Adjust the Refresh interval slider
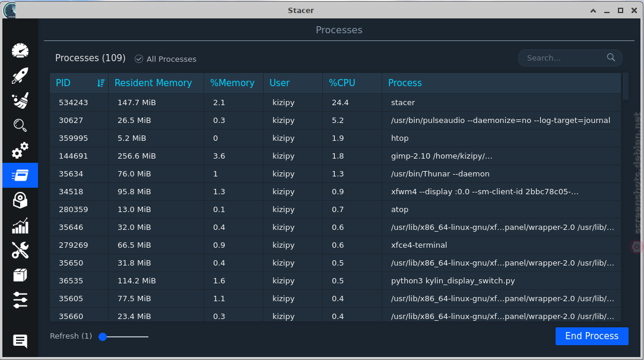This screenshot has width=644, height=360. click(x=123, y=337)
